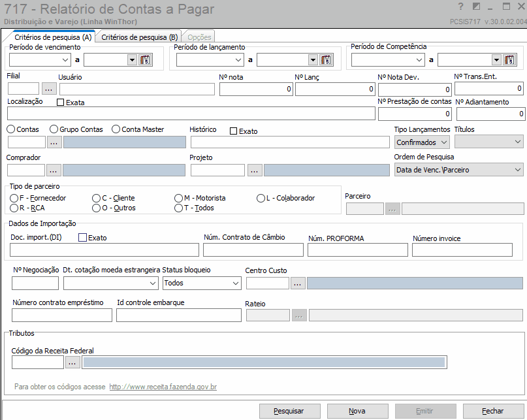The height and width of the screenshot is (420, 527).
Task: Toggle the Localização Exata checkbox
Action: coord(61,103)
